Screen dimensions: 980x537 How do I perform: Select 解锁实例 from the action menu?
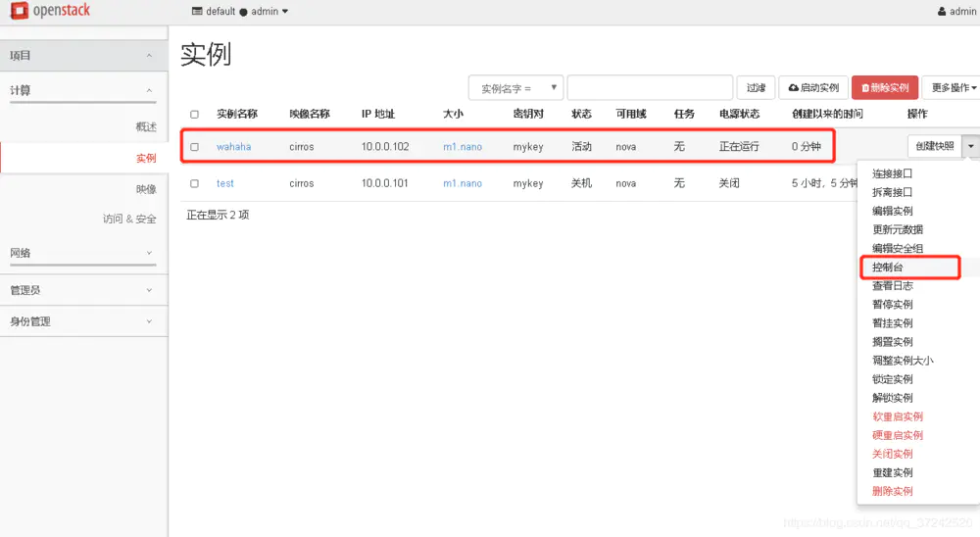(892, 398)
